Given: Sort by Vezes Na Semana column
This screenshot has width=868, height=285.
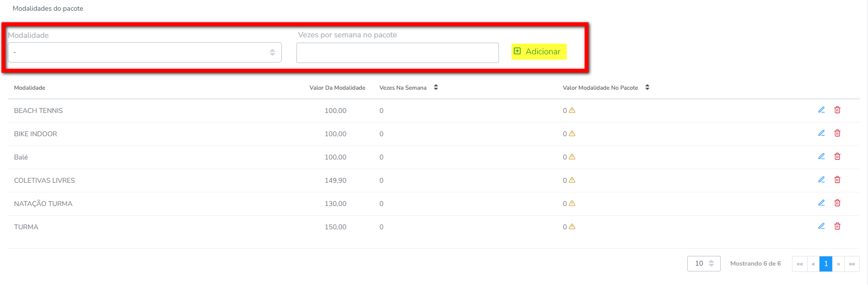Looking at the screenshot, I should [x=436, y=87].
